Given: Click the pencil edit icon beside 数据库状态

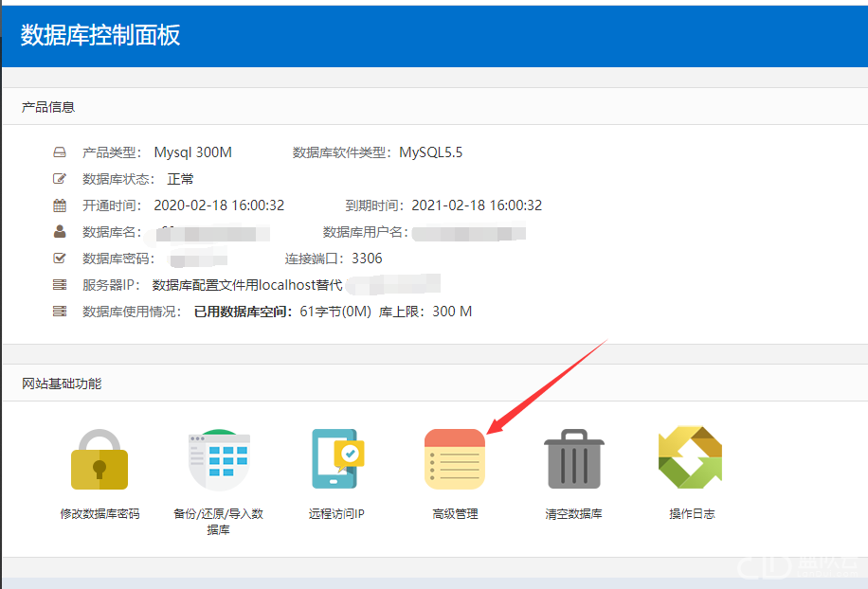Looking at the screenshot, I should coord(60,179).
